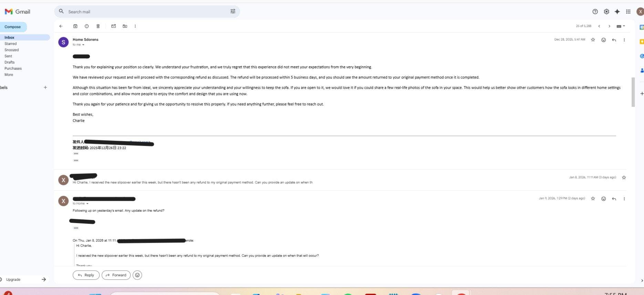Expand the 'to Home' recipient details
Image resolution: width=644 pixels, height=295 pixels.
(x=87, y=204)
